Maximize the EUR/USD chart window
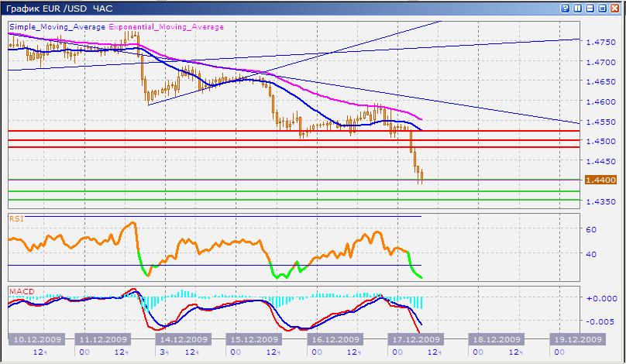The height and width of the screenshot is (364, 626). 602,8
